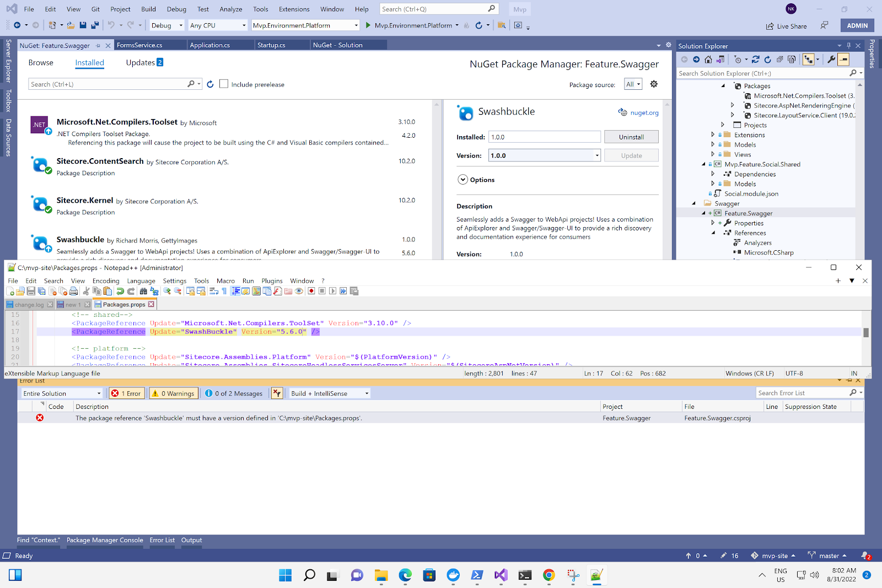Click Send Feedback icon near Live Share
The image size is (882, 588).
coord(824,25)
